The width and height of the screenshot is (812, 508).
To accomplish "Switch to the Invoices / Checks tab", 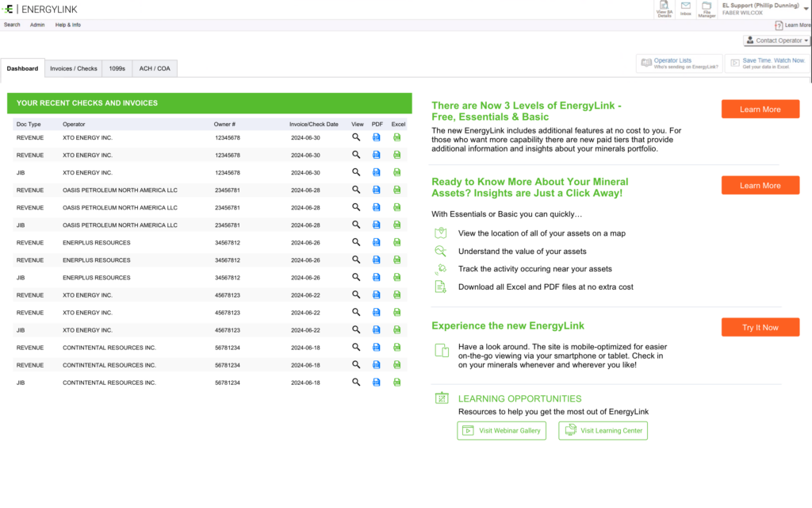I will (74, 68).
